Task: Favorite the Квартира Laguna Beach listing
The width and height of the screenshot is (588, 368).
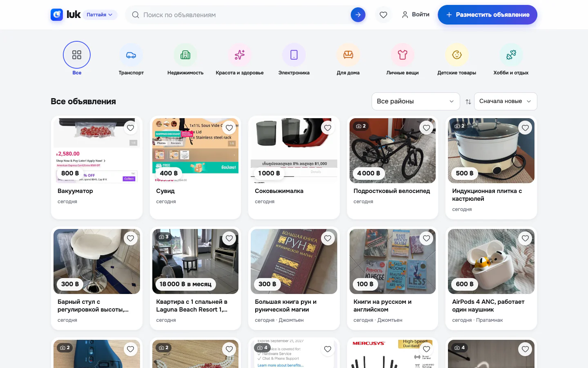Action: point(229,238)
